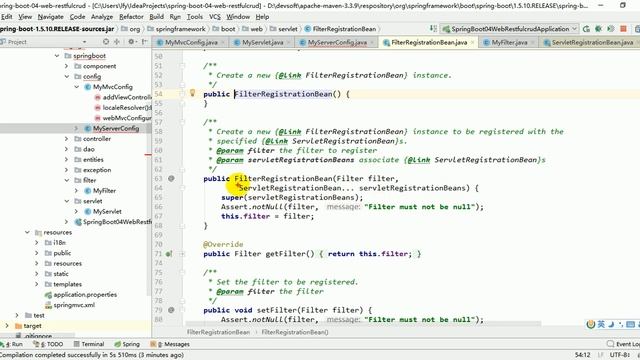Click the servlet breadcrumb in navigation bar
The image size is (640, 360).
283,29
